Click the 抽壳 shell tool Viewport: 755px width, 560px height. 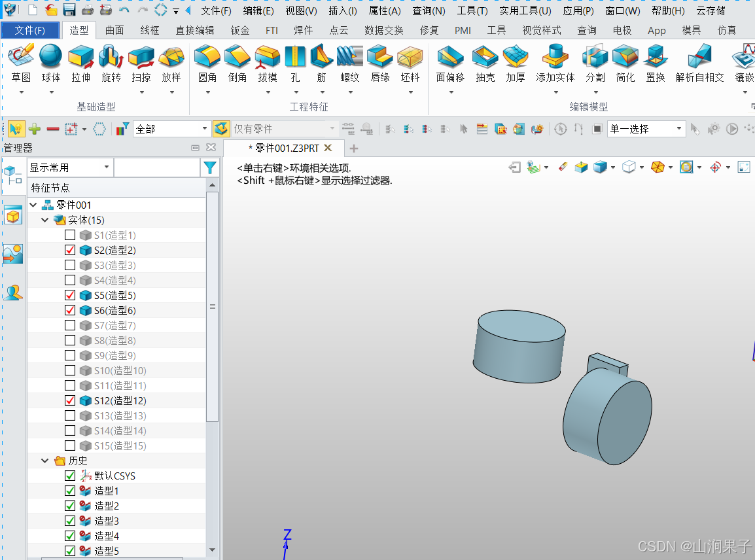[x=485, y=63]
